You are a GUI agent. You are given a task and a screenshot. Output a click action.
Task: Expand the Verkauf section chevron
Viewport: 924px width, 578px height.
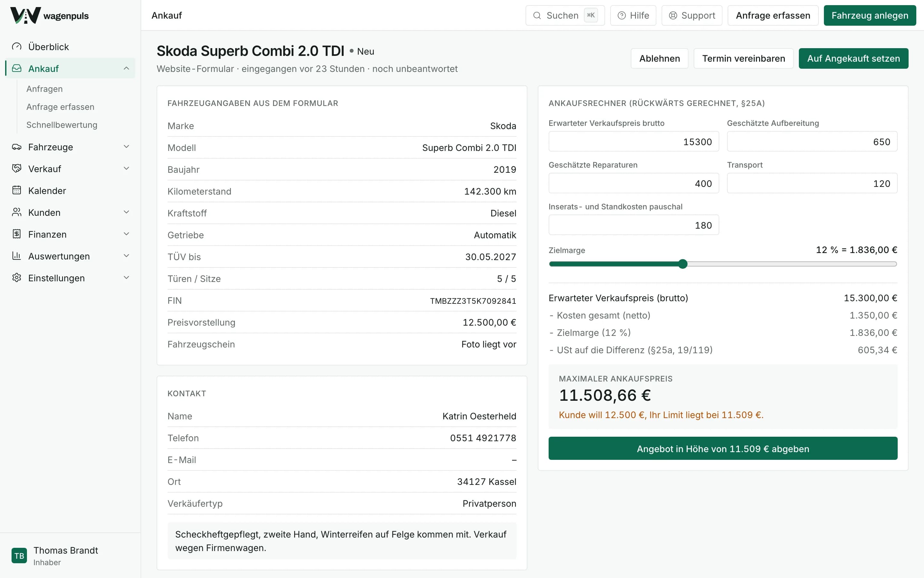coord(126,169)
